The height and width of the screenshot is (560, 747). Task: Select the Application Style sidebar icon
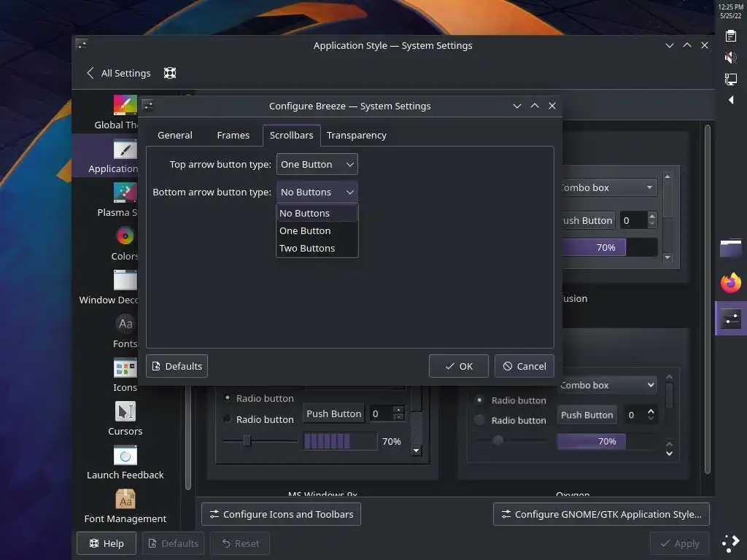click(125, 149)
